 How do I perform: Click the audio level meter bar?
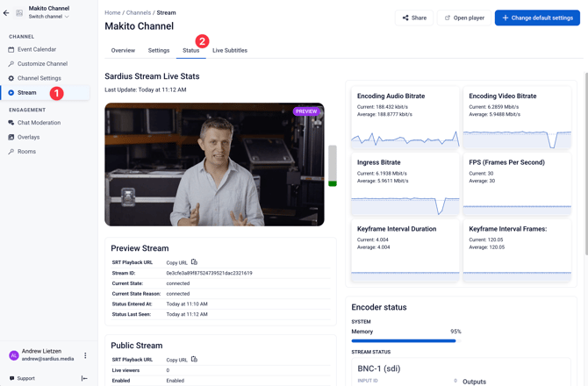pos(333,166)
